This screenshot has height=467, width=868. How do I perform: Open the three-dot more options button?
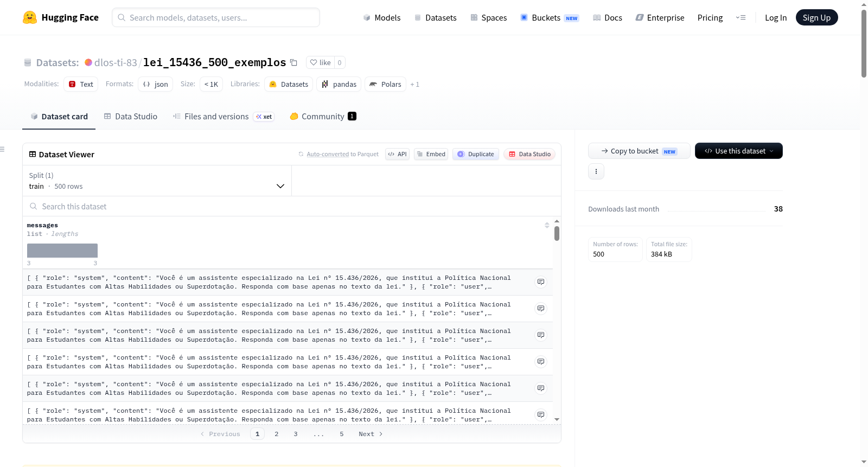(596, 171)
